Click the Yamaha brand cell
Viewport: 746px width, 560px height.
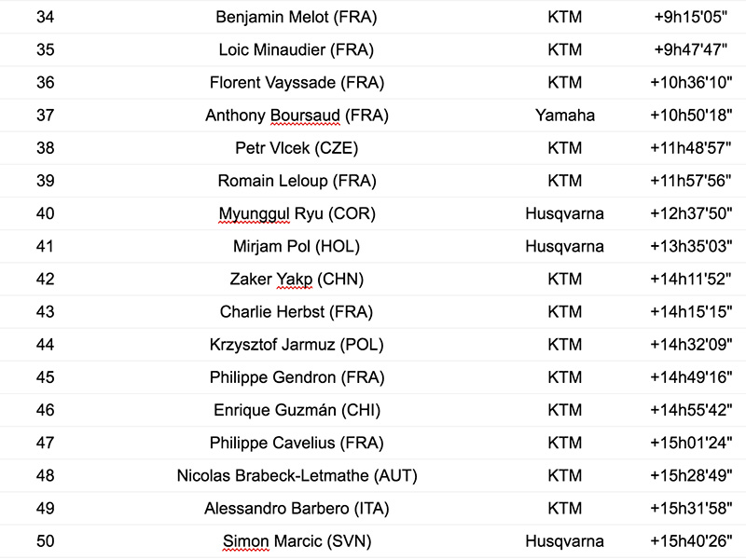[x=564, y=116]
